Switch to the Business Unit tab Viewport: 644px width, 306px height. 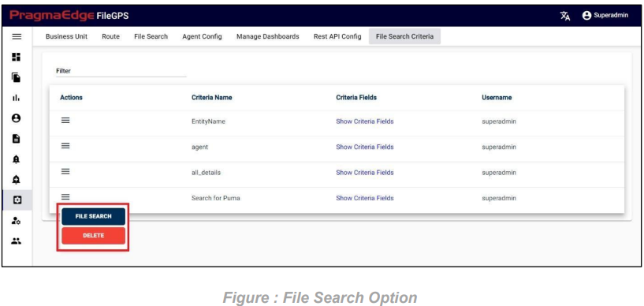pos(66,36)
